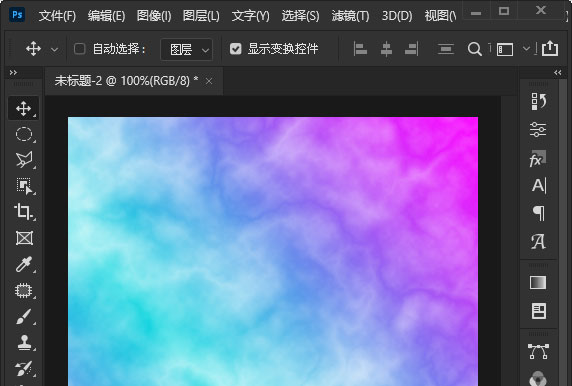Viewport: 572px width, 386px height.
Task: Expand the left toolbar double-arrow
Action: 13,73
